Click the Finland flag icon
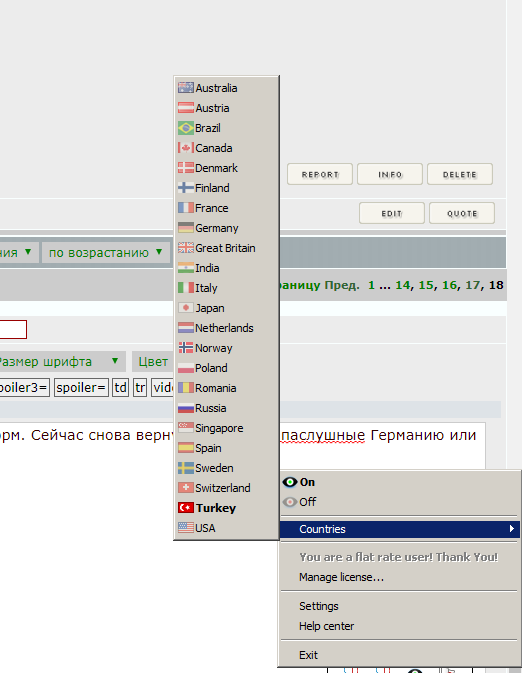Viewport: 522px width, 673px height. (186, 188)
